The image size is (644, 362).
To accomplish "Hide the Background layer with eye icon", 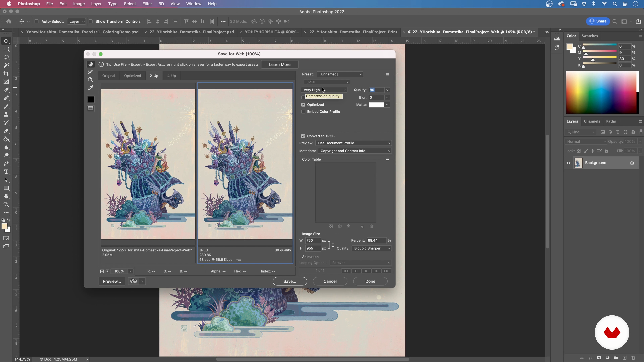I will tap(569, 163).
